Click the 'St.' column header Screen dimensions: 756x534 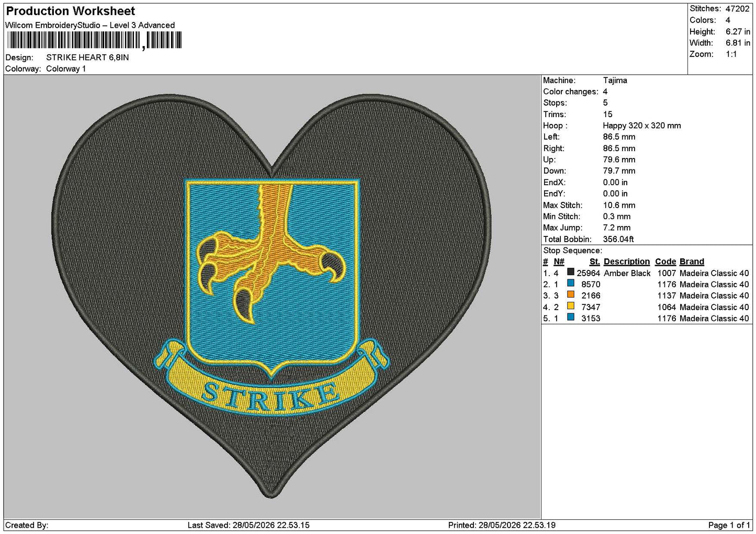click(x=594, y=262)
